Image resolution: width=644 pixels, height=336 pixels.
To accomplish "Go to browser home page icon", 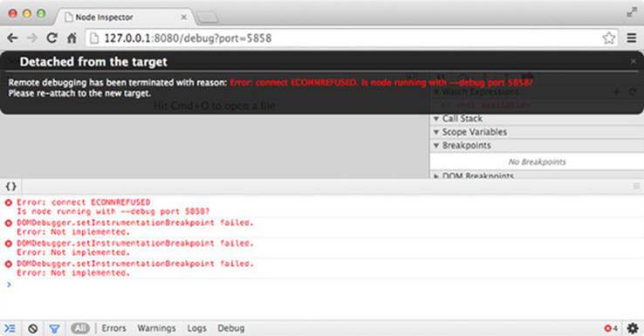I will click(72, 38).
